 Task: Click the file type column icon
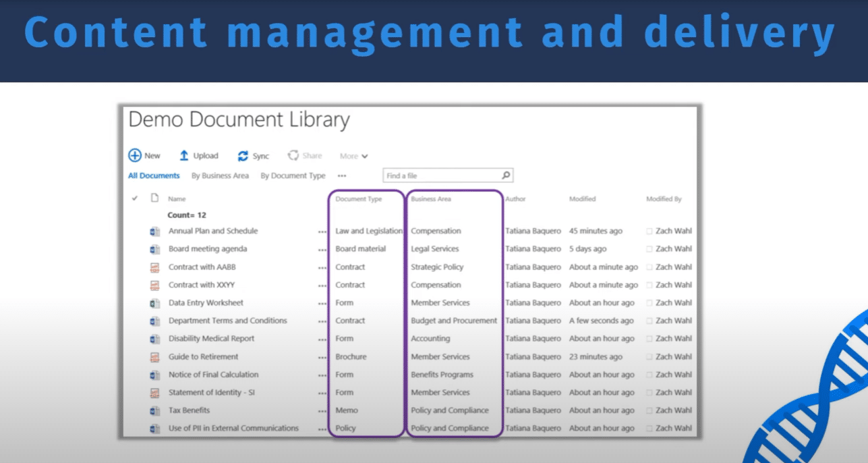(x=154, y=198)
